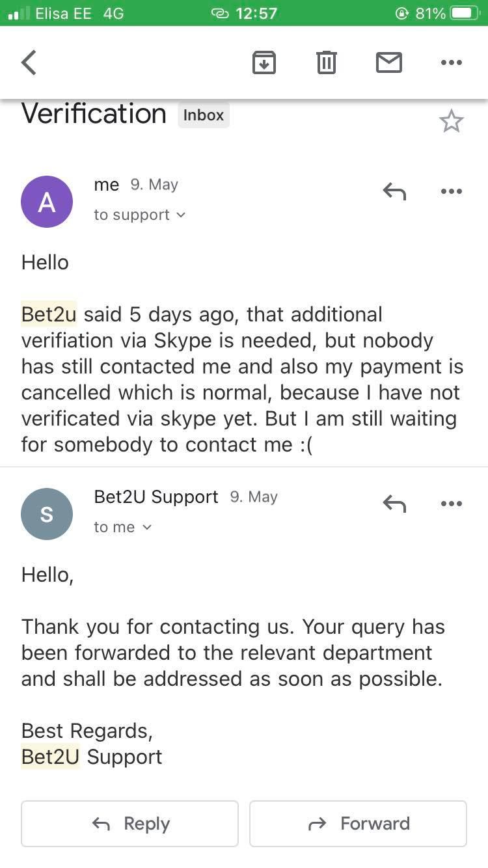Viewport: 488px width, 868px height.
Task: Tap the Bet2U Support sender name
Action: [x=156, y=497]
